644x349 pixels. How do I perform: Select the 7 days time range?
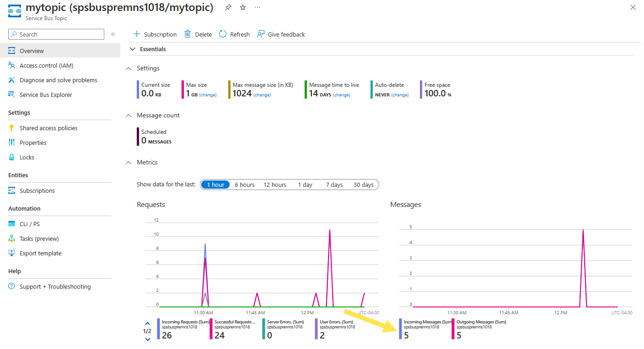334,185
